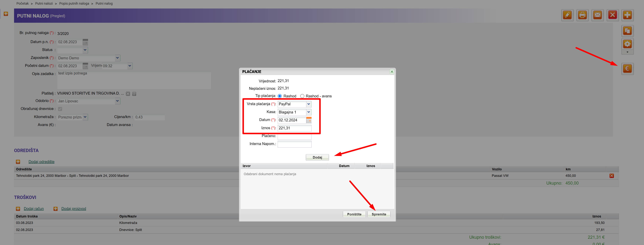Expand the Vrsta plaćanja PayPal dropdown
This screenshot has height=245, width=644.
tap(309, 104)
